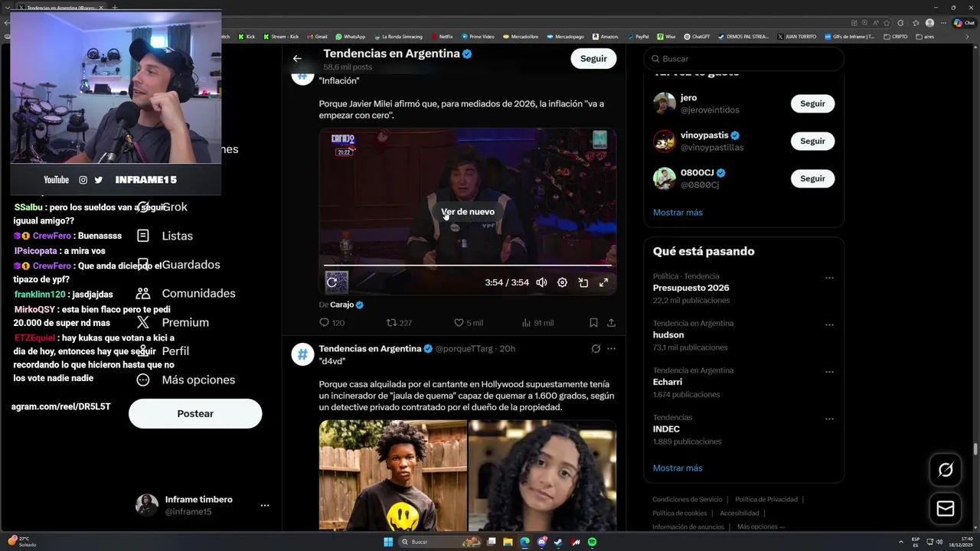Open the Windows Start menu
The height and width of the screenshot is (551, 980).
(388, 542)
